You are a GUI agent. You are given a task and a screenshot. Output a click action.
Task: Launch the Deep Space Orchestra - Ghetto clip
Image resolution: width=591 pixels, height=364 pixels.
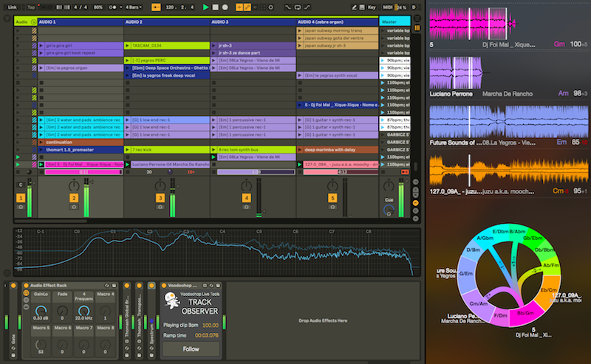point(127,68)
